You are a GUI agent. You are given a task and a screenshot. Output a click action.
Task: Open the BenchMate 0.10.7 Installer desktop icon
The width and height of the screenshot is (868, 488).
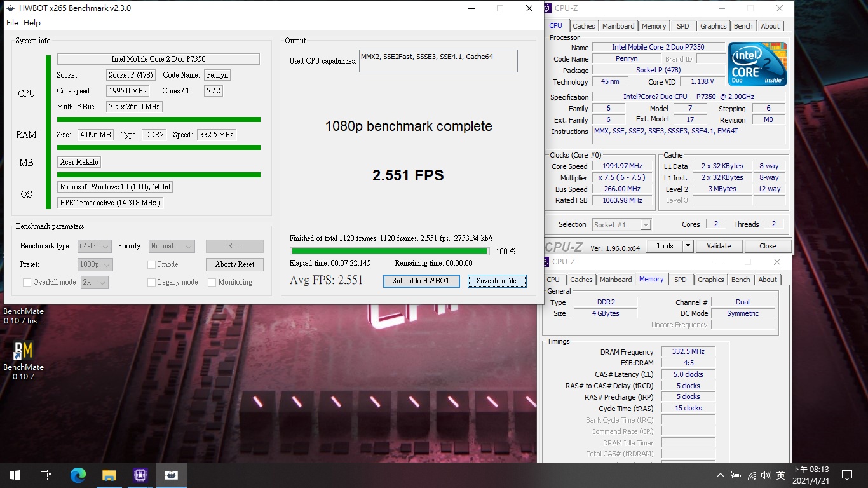click(24, 316)
